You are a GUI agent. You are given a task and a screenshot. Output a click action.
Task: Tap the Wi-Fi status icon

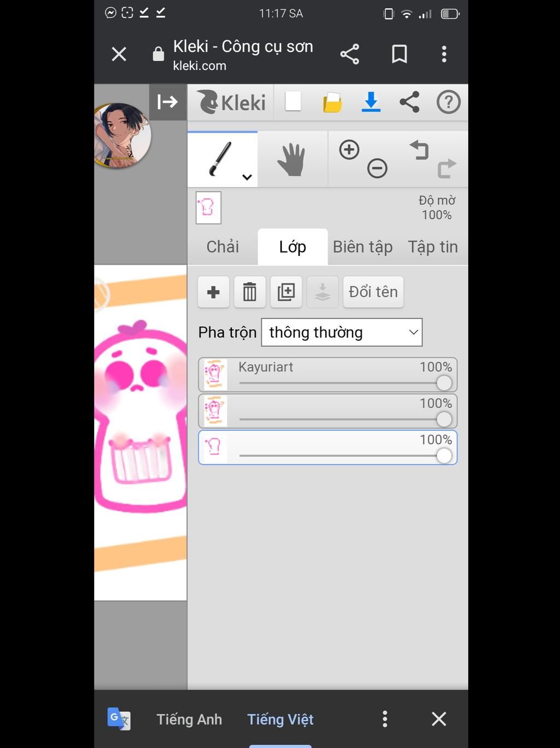[406, 14]
